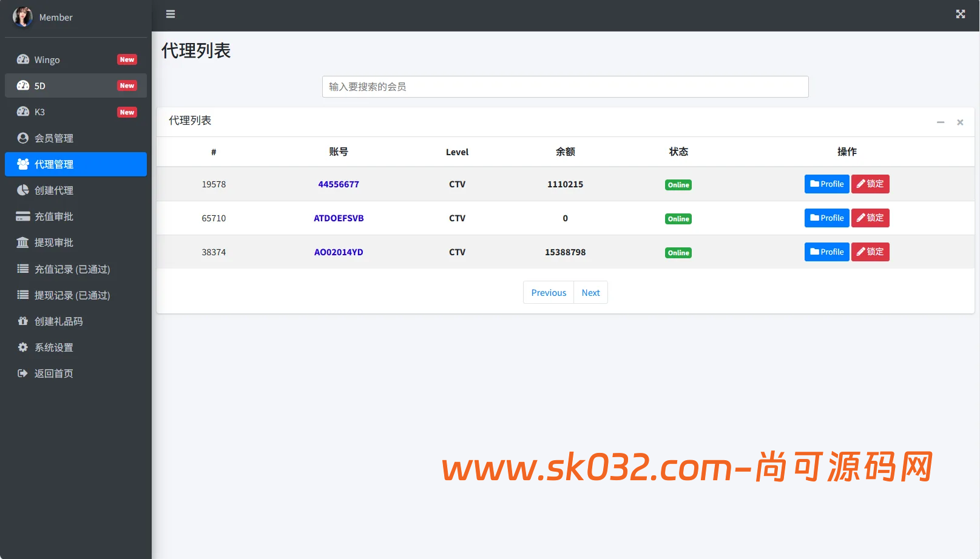Open 系统设置 system settings
Image resolution: width=980 pixels, height=559 pixels.
[54, 347]
